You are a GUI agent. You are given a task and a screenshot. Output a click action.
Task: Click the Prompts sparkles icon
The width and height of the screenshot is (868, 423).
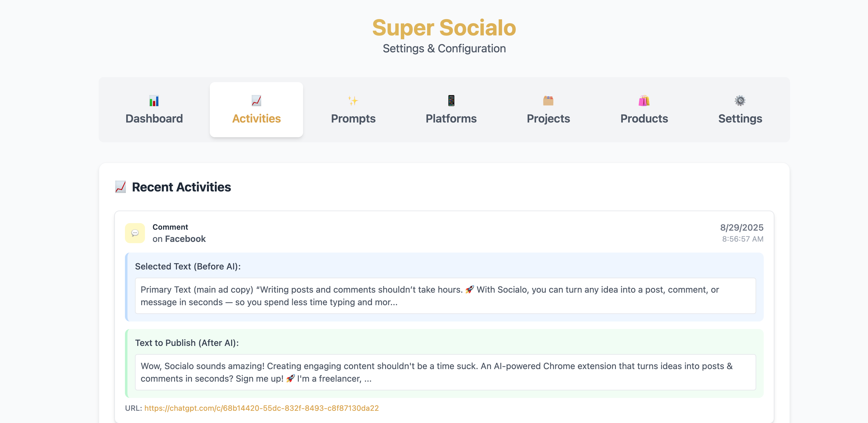(353, 101)
